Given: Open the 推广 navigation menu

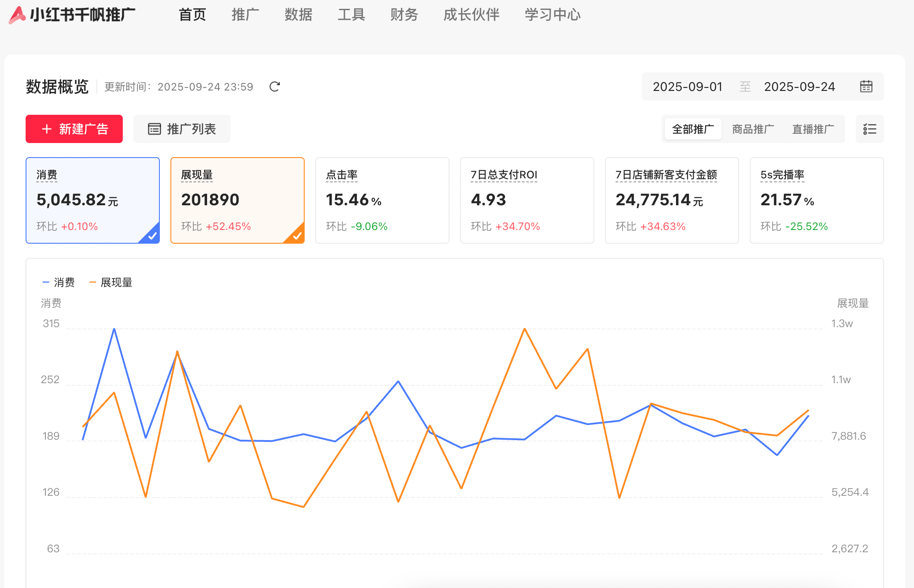Looking at the screenshot, I should (x=245, y=15).
